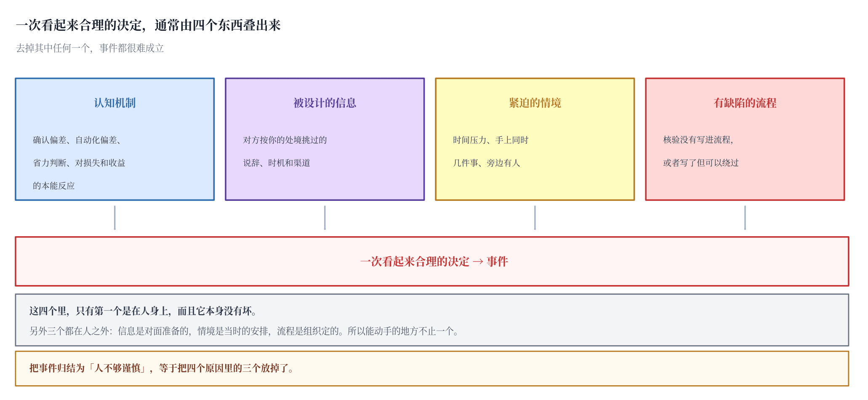The image size is (868, 400).
Task: Click the sentence starting "把事件归结为「人不够谨慎」"
Action: 162,368
